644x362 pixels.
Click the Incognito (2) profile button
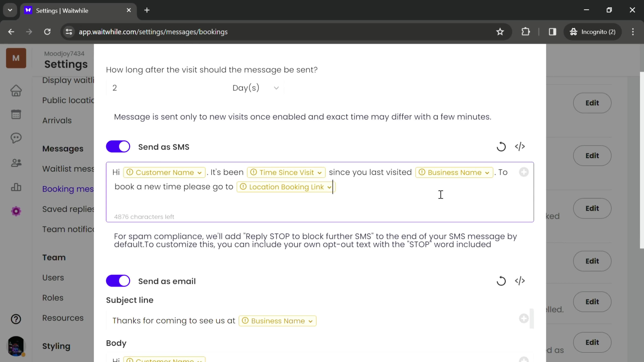point(593,32)
